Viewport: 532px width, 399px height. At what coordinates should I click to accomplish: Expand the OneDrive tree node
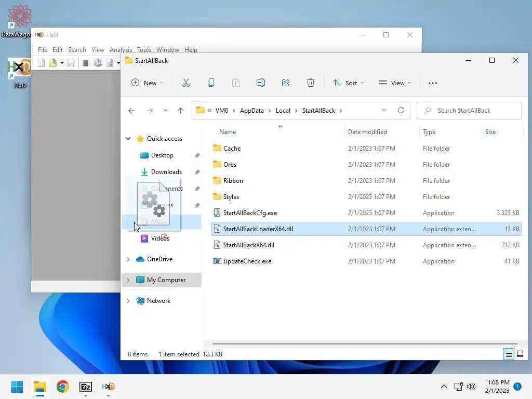pos(128,259)
